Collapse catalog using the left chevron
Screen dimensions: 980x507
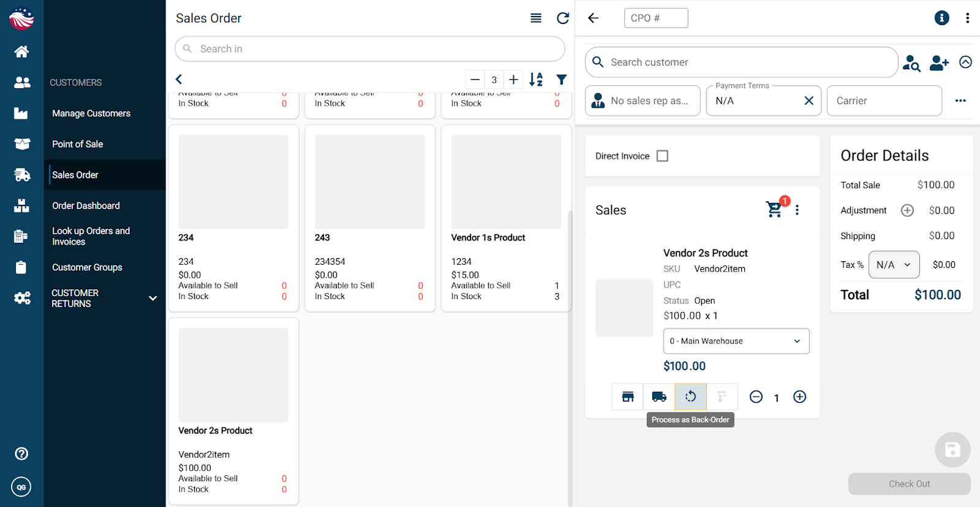[x=179, y=79]
